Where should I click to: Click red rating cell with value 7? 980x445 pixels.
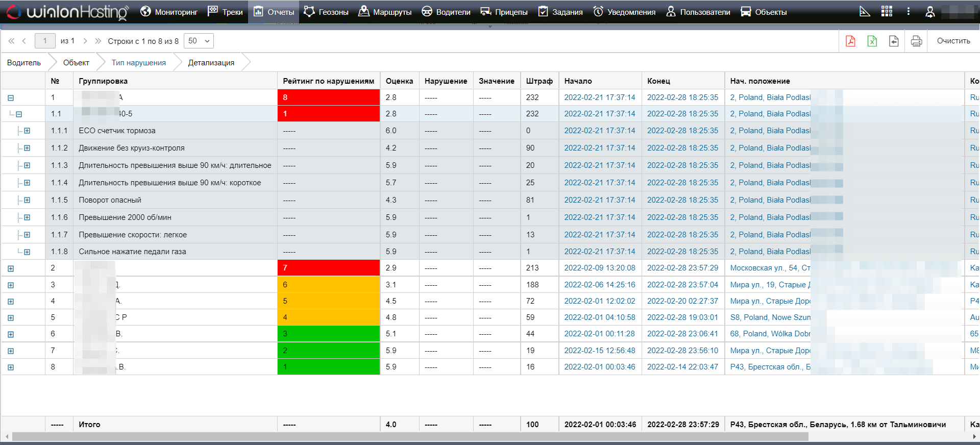pyautogui.click(x=328, y=268)
